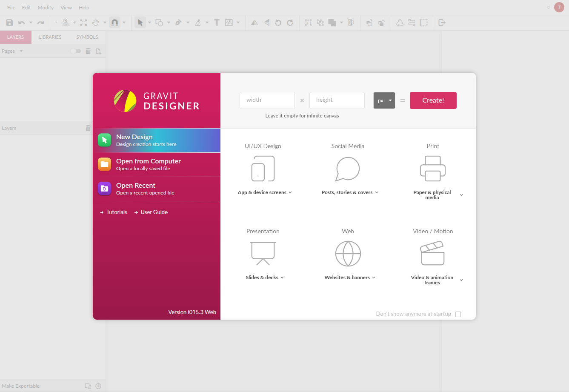Screen dimensions: 569x392
Task: Open the Pan tool dropdown arrow
Action: tap(105, 23)
